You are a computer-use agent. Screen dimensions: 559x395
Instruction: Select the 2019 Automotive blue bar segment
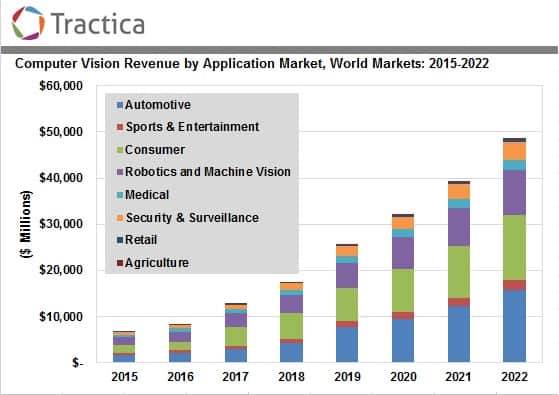(x=347, y=345)
